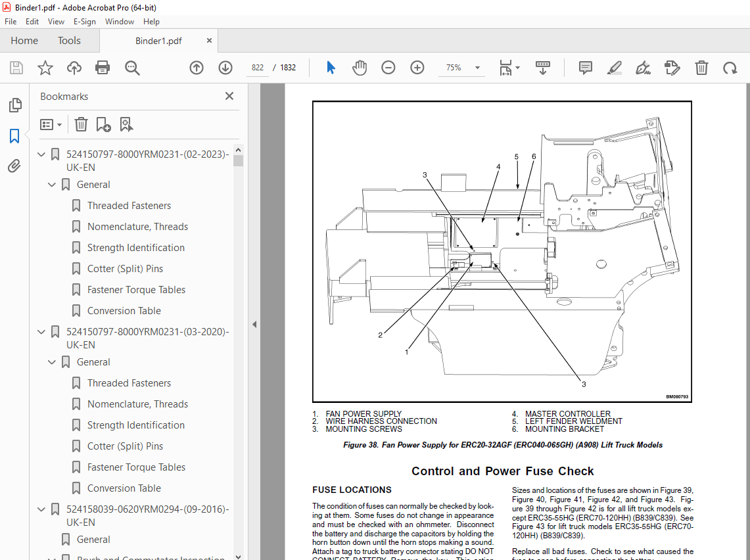The width and height of the screenshot is (750, 560).
Task: Click the bookmarks panel scrollbar thumb
Action: click(x=238, y=161)
